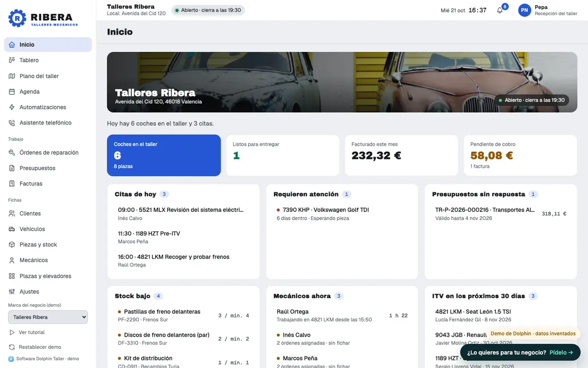
Task: Click the top bar Abierto status pill
Action: point(208,10)
